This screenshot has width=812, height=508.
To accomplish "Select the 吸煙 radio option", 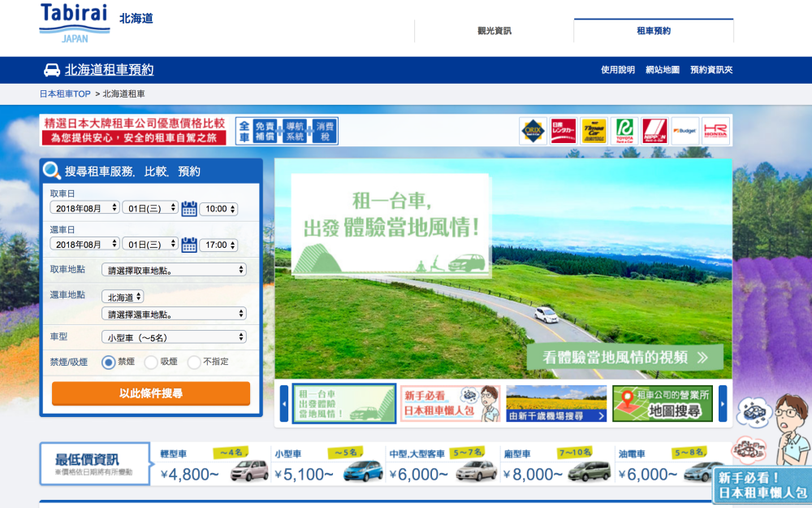I will (151, 362).
